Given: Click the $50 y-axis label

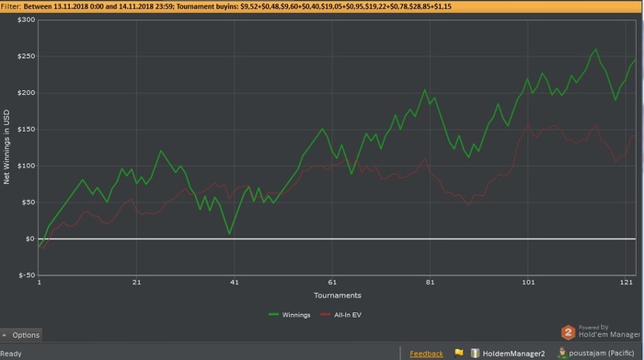Looking at the screenshot, I should [28, 203].
